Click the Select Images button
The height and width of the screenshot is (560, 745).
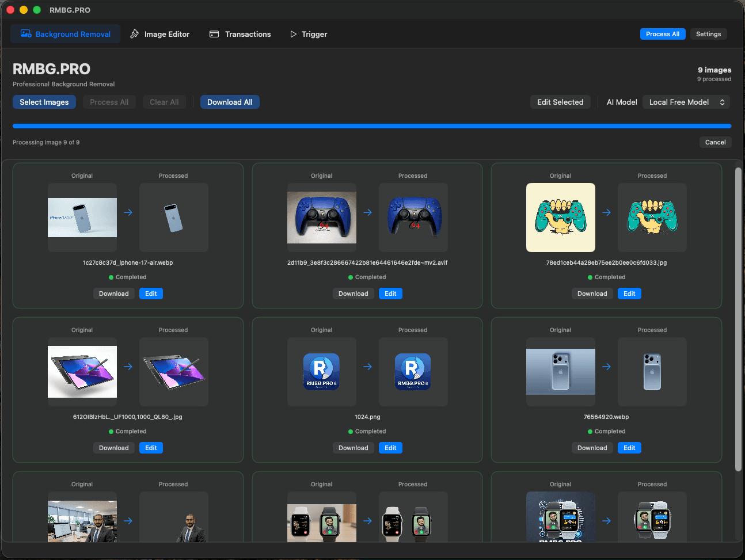(44, 102)
